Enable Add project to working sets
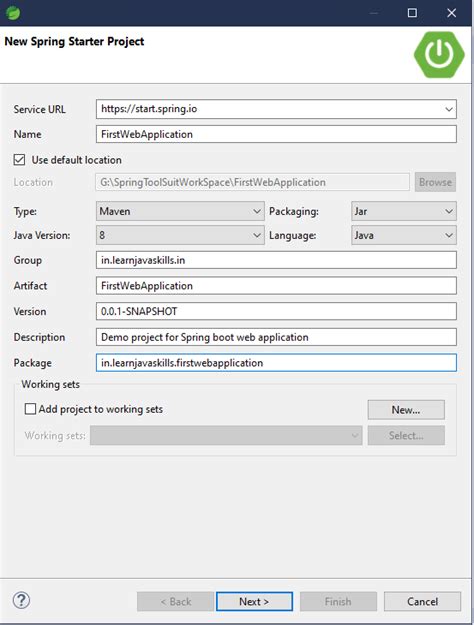Viewport: 474px width, 625px height. (x=30, y=409)
